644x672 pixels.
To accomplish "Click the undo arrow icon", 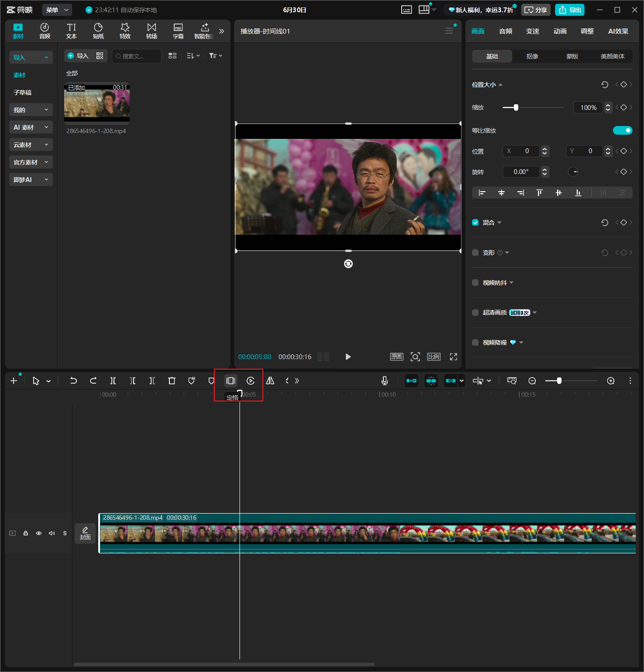I will pyautogui.click(x=73, y=381).
